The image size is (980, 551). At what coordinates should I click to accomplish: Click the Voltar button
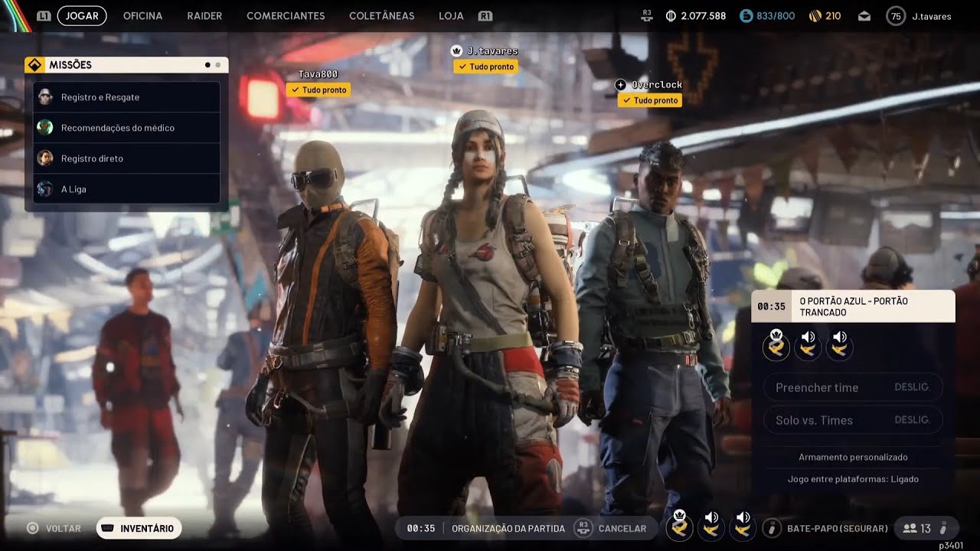(54, 528)
